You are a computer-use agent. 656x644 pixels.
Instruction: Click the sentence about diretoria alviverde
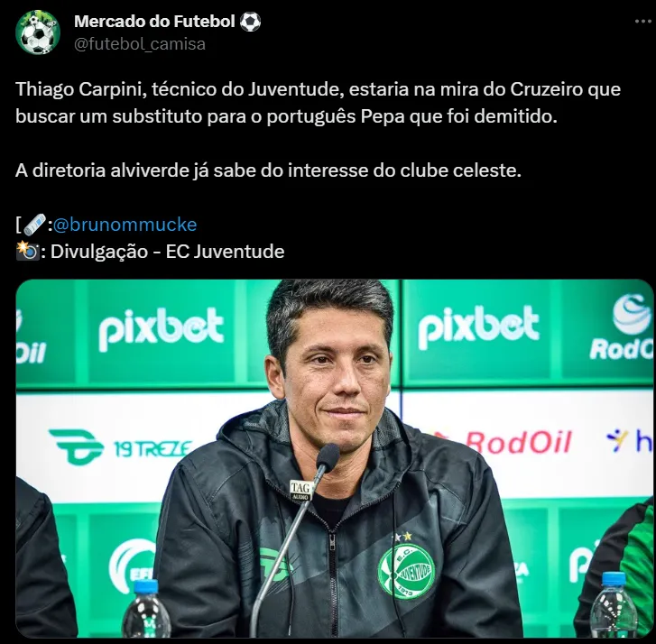[268, 170]
